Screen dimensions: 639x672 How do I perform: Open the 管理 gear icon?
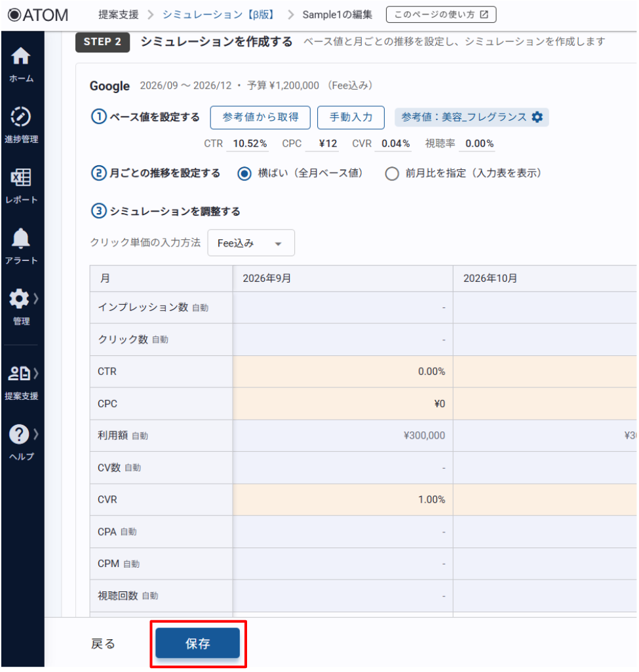coord(19,299)
